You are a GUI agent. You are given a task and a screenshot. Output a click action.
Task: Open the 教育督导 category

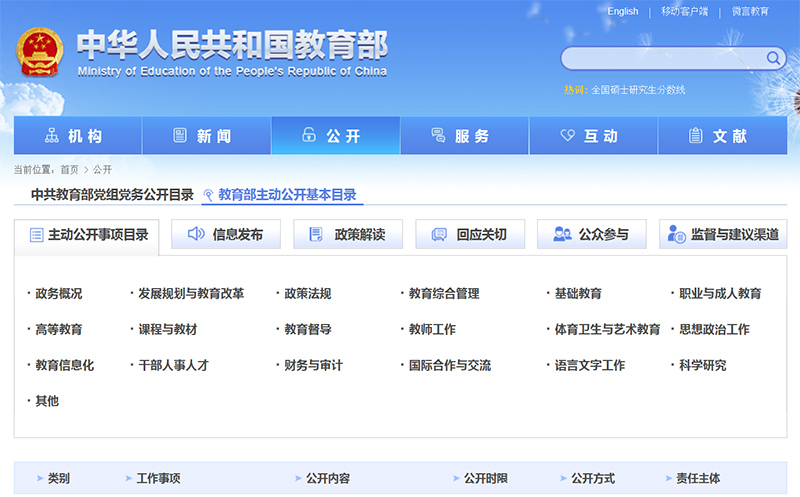(x=308, y=330)
